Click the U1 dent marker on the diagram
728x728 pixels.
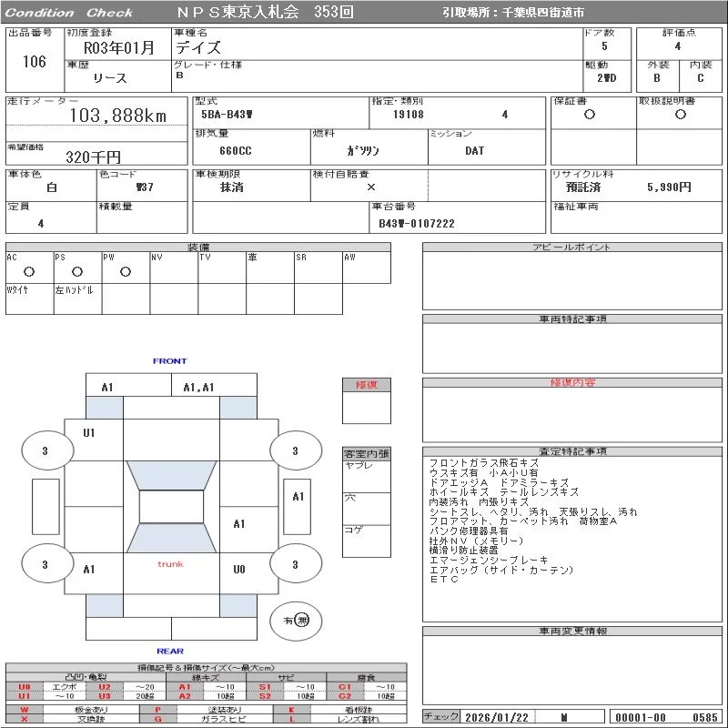coord(89,433)
